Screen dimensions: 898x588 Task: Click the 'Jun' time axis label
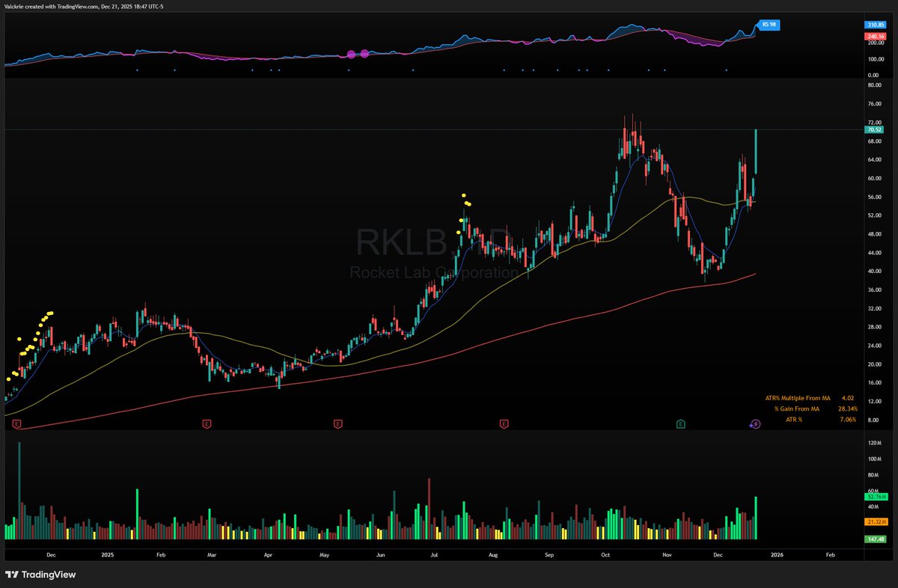click(x=380, y=555)
